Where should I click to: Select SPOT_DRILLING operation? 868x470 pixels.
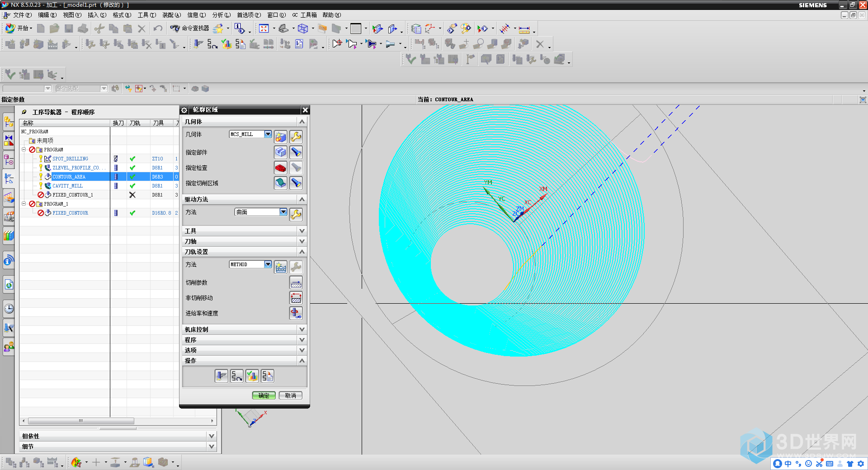point(70,159)
